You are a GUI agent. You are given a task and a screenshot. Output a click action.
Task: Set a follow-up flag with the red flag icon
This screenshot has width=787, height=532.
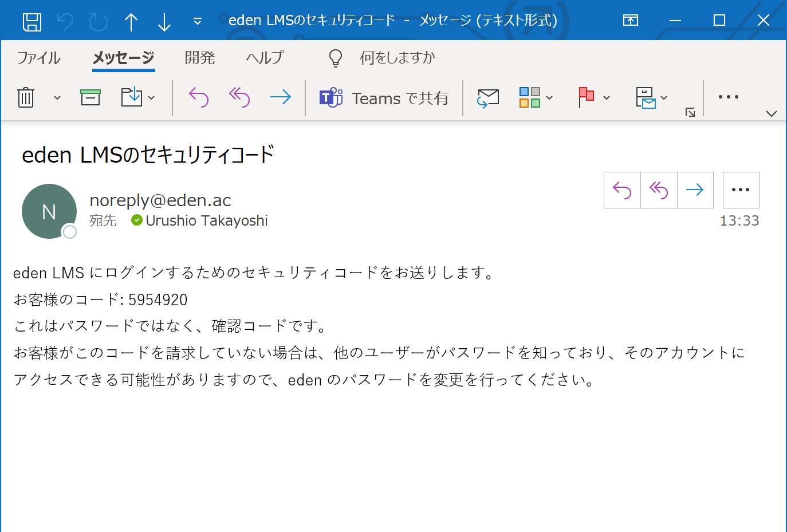(x=586, y=97)
